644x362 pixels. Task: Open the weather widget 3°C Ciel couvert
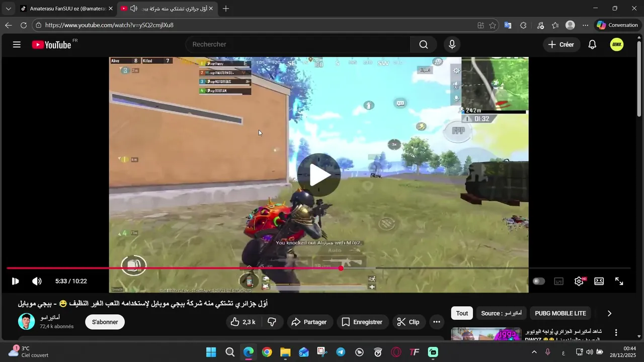coord(29,352)
